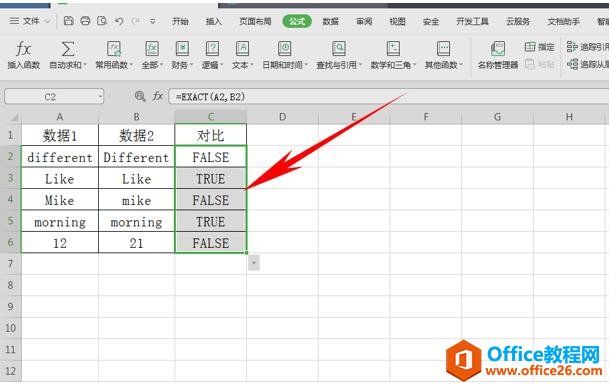Click the Redo arrow icon
This screenshot has width=609, height=388.
135,21
